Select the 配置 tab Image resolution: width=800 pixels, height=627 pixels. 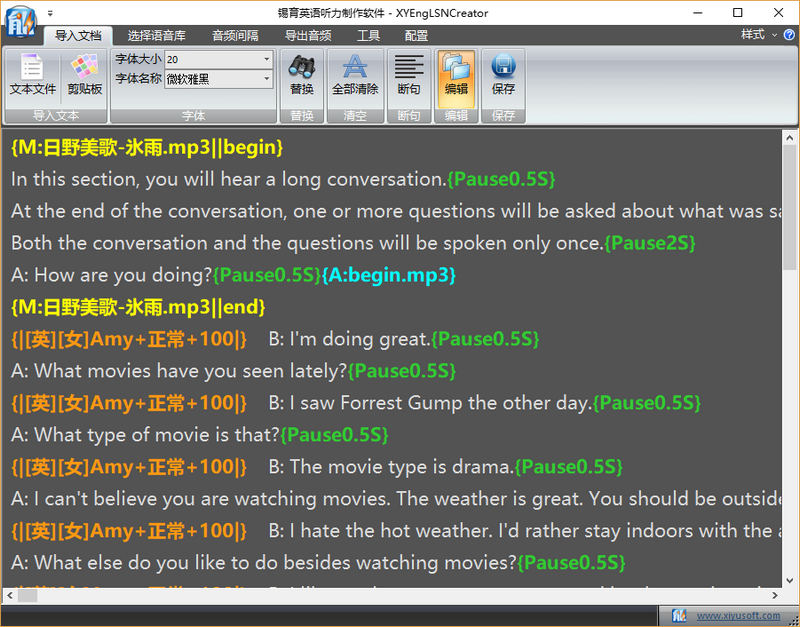coord(416,36)
